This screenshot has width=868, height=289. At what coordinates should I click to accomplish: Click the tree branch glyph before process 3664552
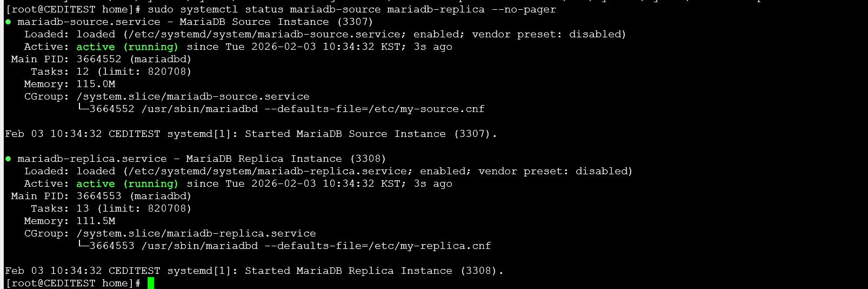point(83,109)
